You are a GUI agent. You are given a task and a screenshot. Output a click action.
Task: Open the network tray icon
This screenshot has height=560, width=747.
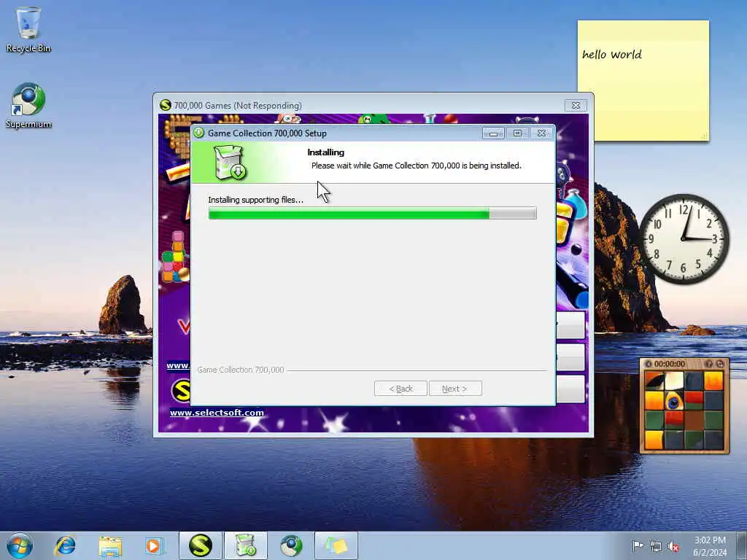click(656, 546)
